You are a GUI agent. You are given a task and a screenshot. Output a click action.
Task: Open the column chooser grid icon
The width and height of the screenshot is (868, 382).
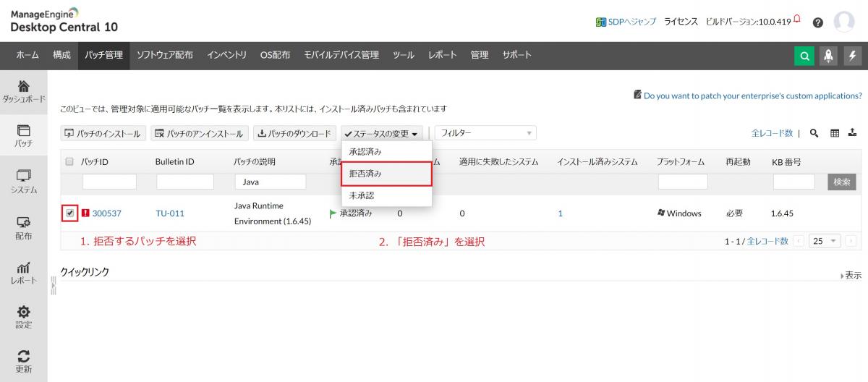click(x=834, y=133)
